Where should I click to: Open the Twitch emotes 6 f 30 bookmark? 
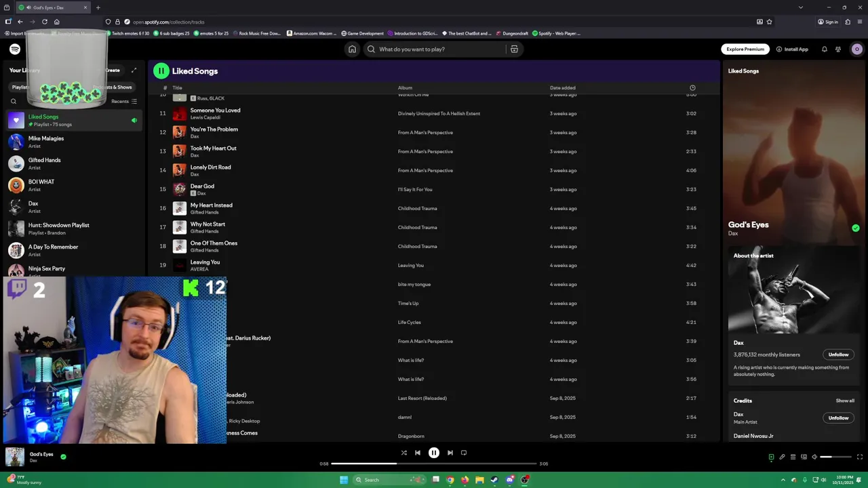(x=127, y=33)
